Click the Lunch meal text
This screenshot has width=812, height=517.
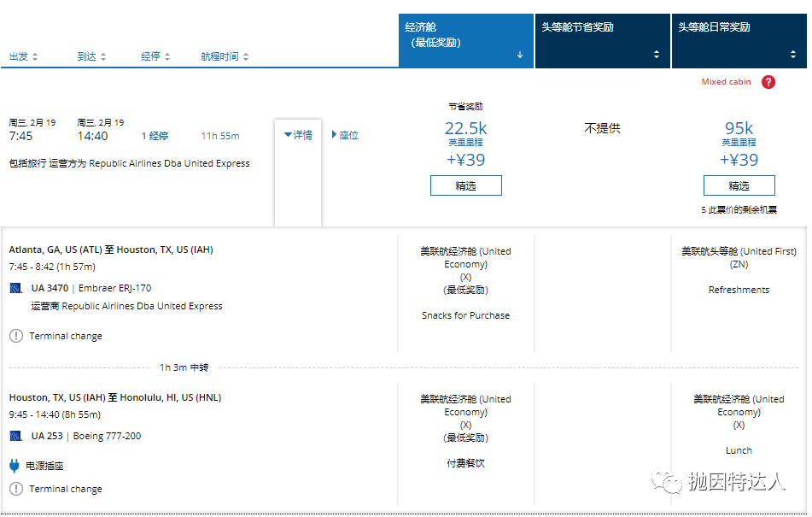pos(739,450)
